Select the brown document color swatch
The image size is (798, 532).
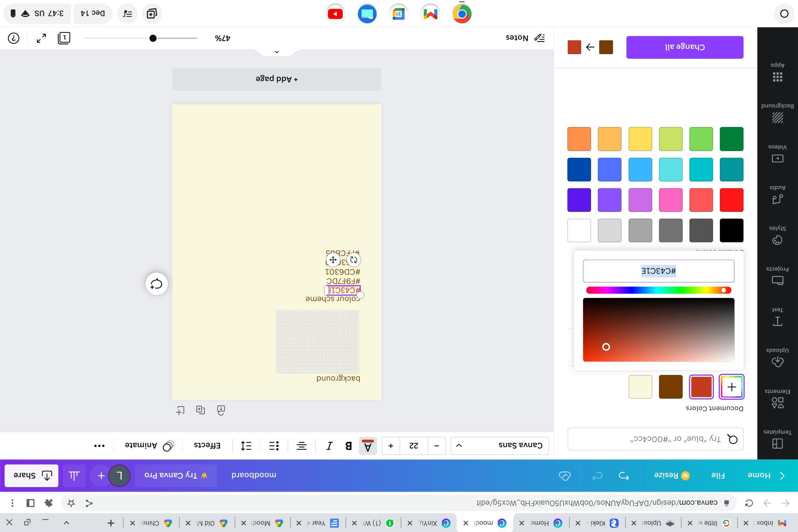coord(671,387)
